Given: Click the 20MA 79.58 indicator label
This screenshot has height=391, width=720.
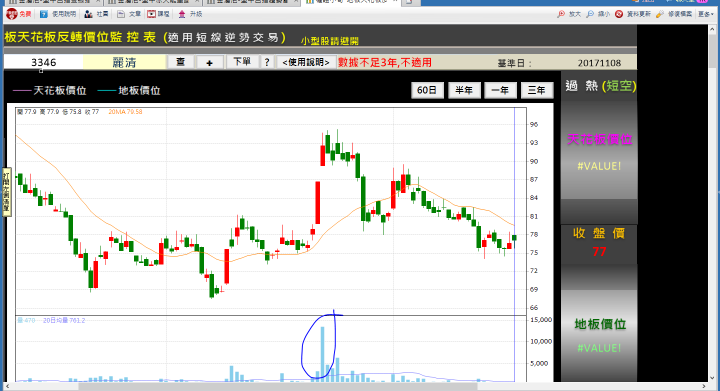Looking at the screenshot, I should (125, 112).
